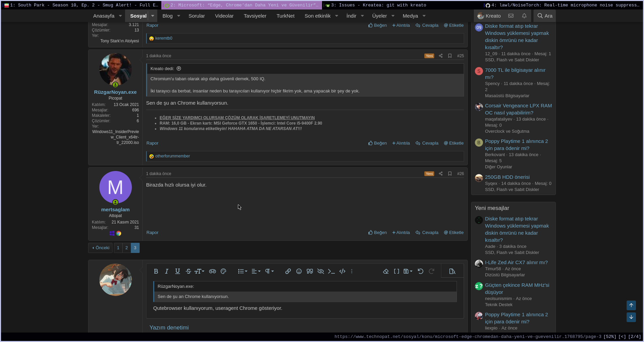Go to the Anasayfa home tab
Image resolution: width=644 pixels, height=342 pixels.
point(104,16)
